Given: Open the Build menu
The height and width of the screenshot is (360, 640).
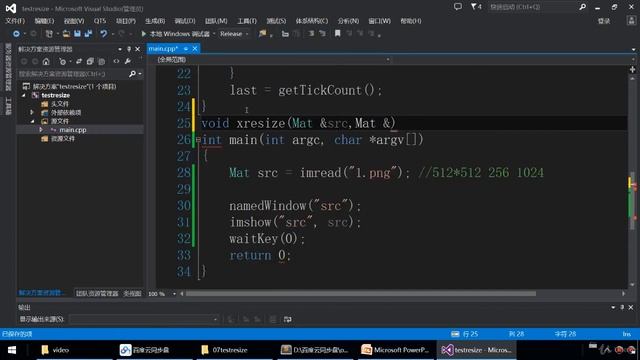Looking at the screenshot, I should pos(155,21).
